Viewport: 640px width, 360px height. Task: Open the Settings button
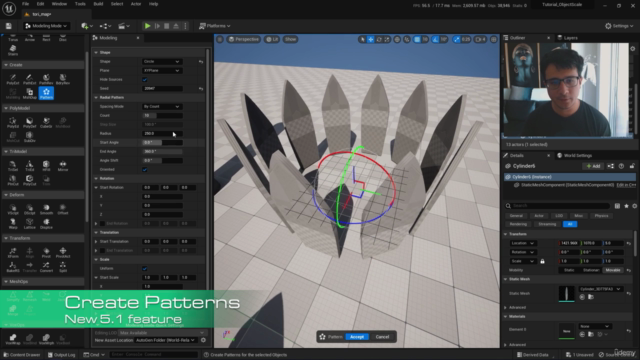(619, 26)
